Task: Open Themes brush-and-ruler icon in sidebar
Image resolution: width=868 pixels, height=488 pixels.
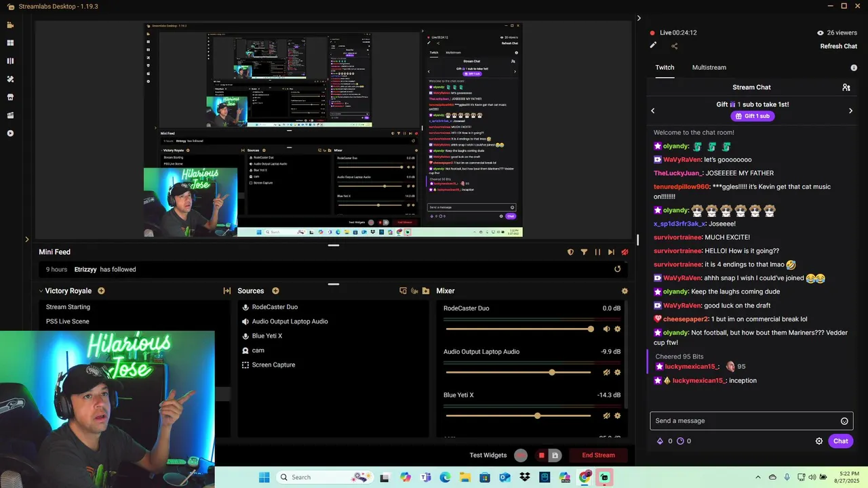Action: [10, 79]
